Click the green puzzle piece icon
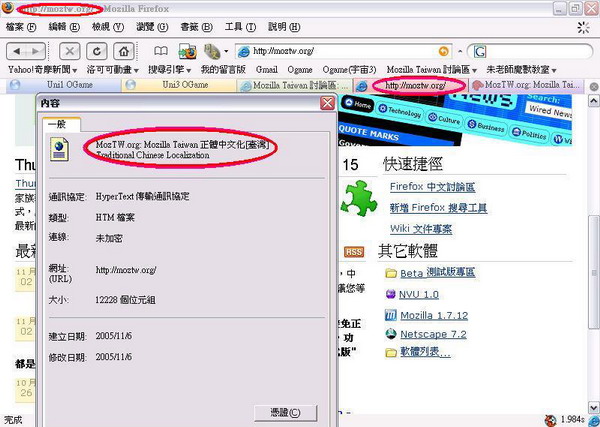The height and width of the screenshot is (427, 600). coord(359,198)
